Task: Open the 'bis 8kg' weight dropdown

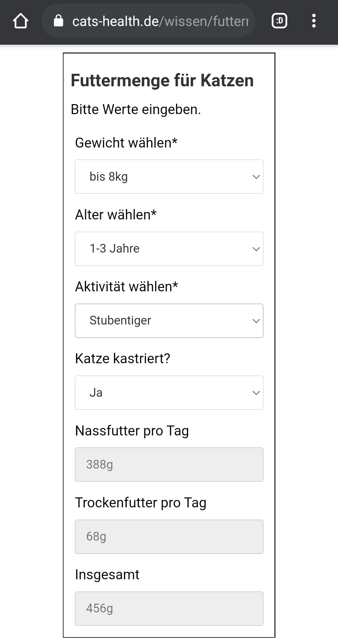Action: 169,177
